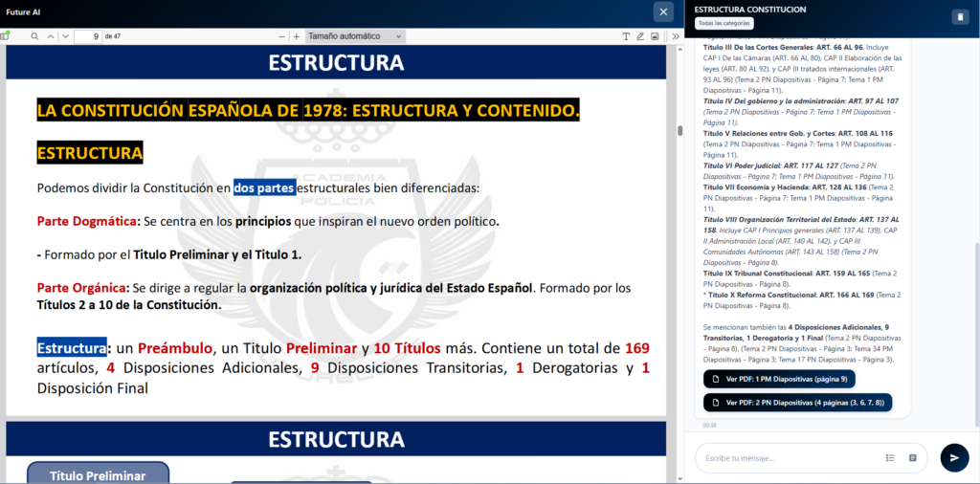This screenshot has height=484, width=980.
Task: Open Ver PDF: 1 PM Diapositivas page 9
Action: pos(779,379)
